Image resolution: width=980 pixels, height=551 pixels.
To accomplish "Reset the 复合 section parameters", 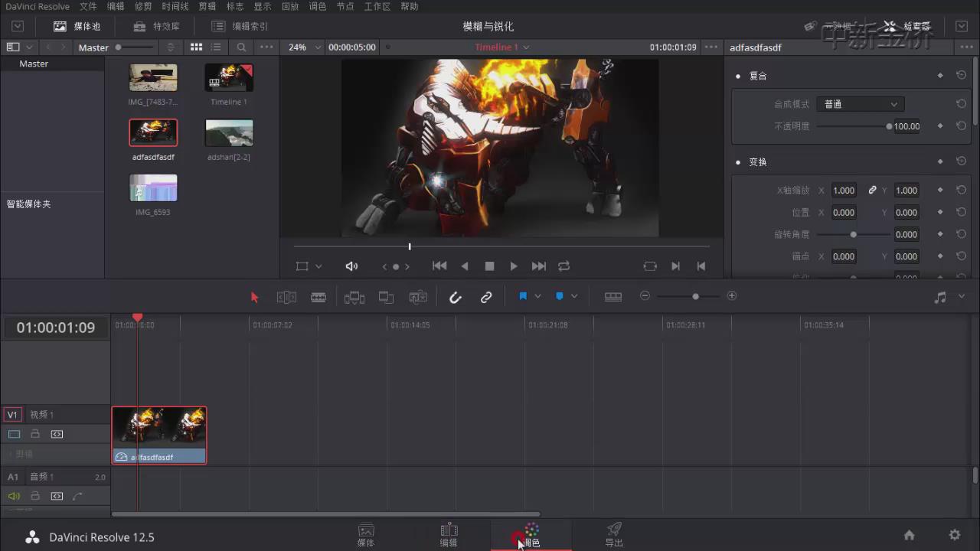I will click(x=961, y=75).
